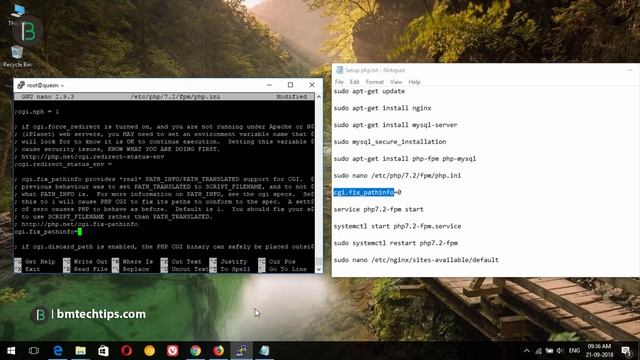Click the 'sudo mysql_secure_installation' line

(390, 142)
